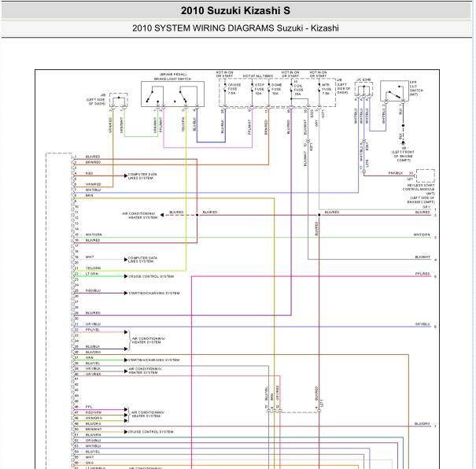Click 'COMPUTER DATA LINES SYSTEM' beside pin 19 WHT wire
The height and width of the screenshot is (469, 476).
(x=142, y=259)
